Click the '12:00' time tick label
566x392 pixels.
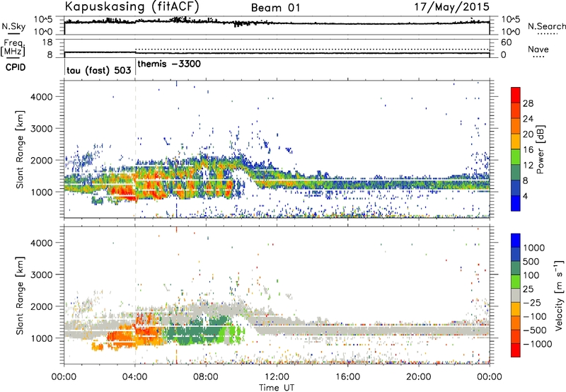pos(277,377)
